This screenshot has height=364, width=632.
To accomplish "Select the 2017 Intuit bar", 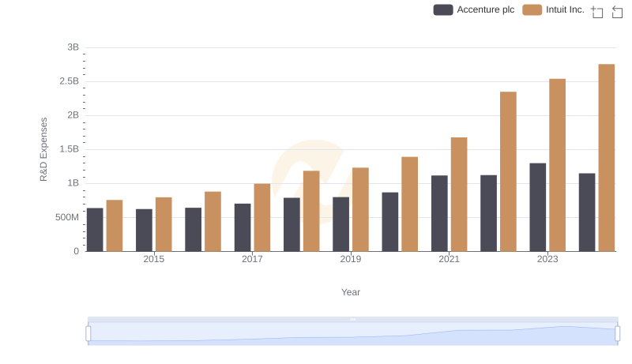I will click(262, 217).
